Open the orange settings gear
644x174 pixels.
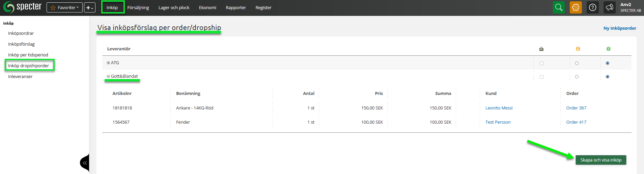576,7
